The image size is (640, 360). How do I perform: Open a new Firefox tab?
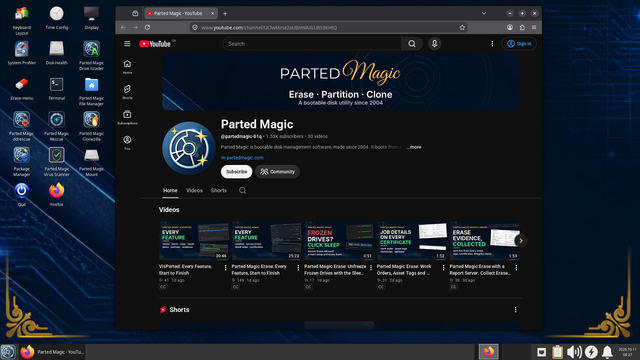pos(225,13)
